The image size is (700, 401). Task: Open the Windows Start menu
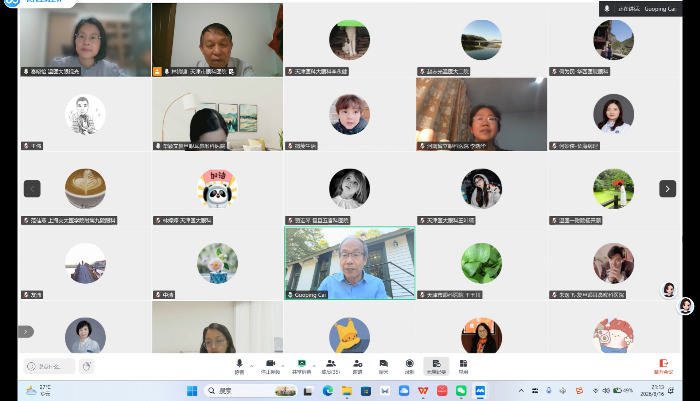tap(192, 391)
